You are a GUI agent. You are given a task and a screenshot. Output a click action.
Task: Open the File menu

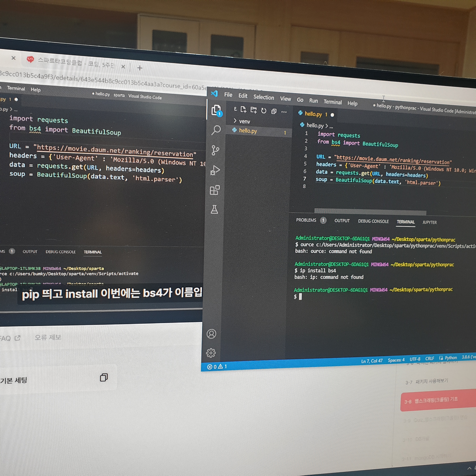[228, 95]
